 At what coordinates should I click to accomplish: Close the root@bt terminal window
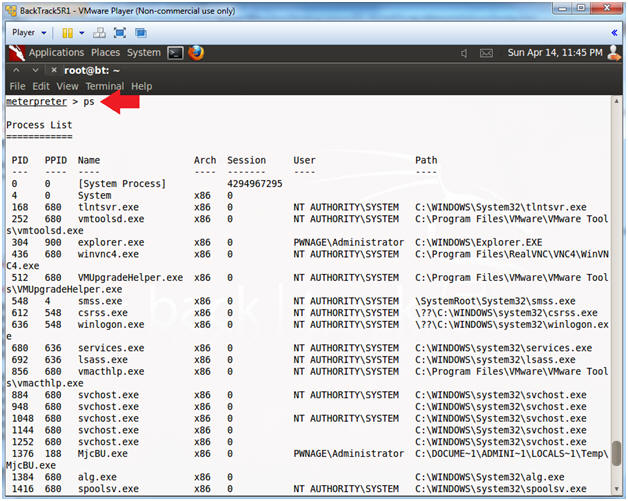click(x=54, y=70)
